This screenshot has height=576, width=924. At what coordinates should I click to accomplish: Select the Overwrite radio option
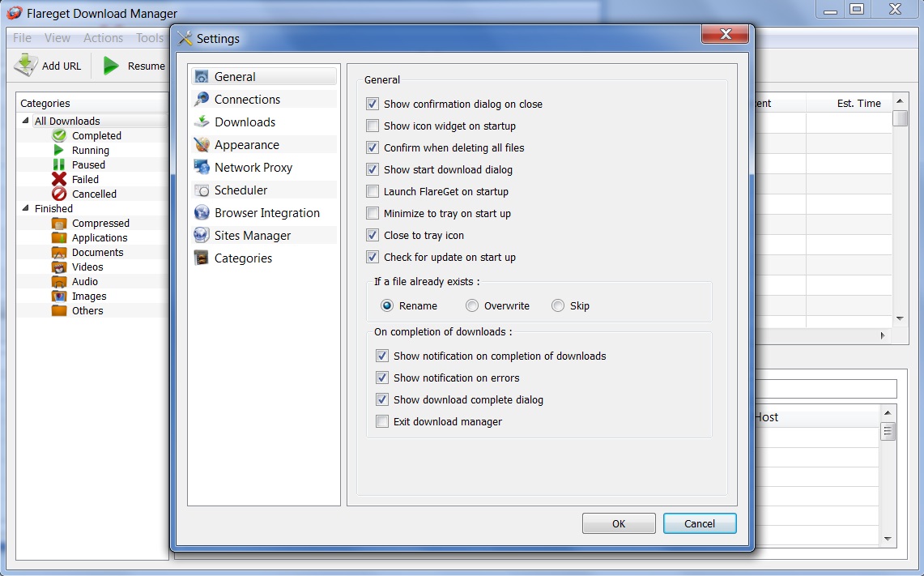click(x=472, y=305)
